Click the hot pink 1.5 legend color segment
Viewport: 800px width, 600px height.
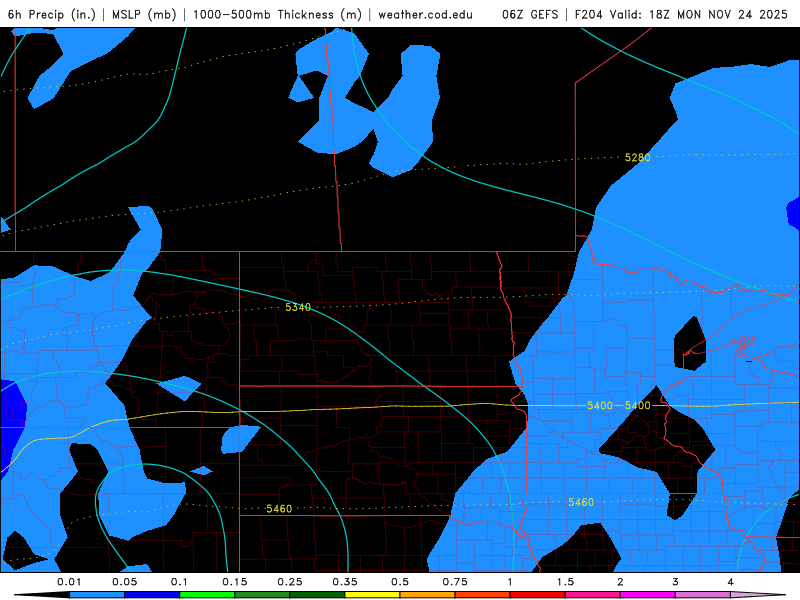pyautogui.click(x=593, y=595)
